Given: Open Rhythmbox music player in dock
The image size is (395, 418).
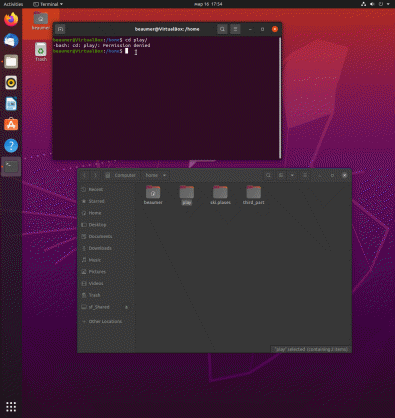Looking at the screenshot, I should point(11,83).
